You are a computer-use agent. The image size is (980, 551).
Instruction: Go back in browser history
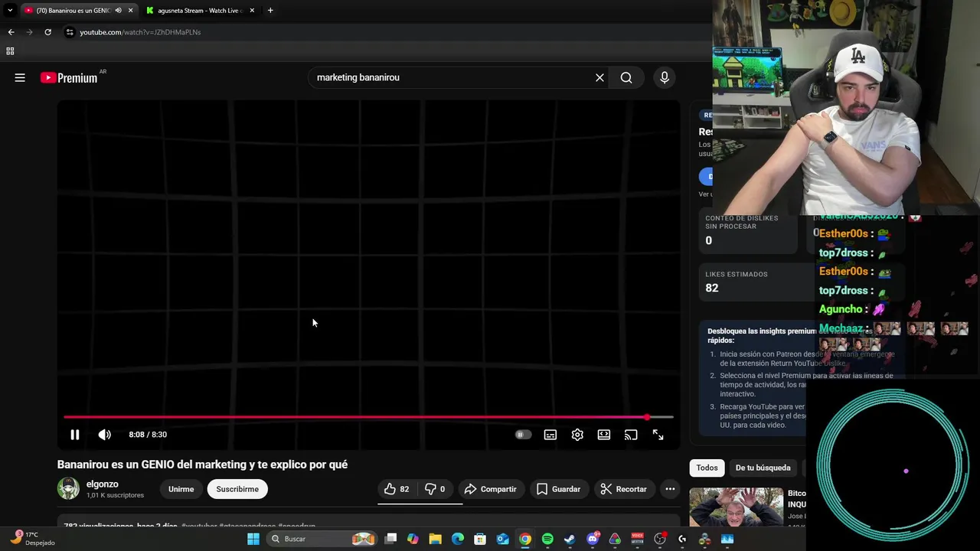pyautogui.click(x=11, y=32)
